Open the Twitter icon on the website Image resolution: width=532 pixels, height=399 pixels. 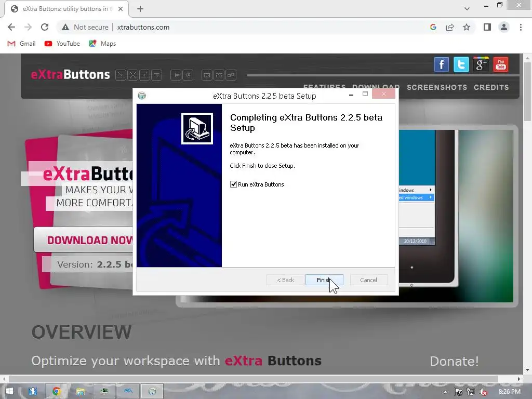click(461, 64)
